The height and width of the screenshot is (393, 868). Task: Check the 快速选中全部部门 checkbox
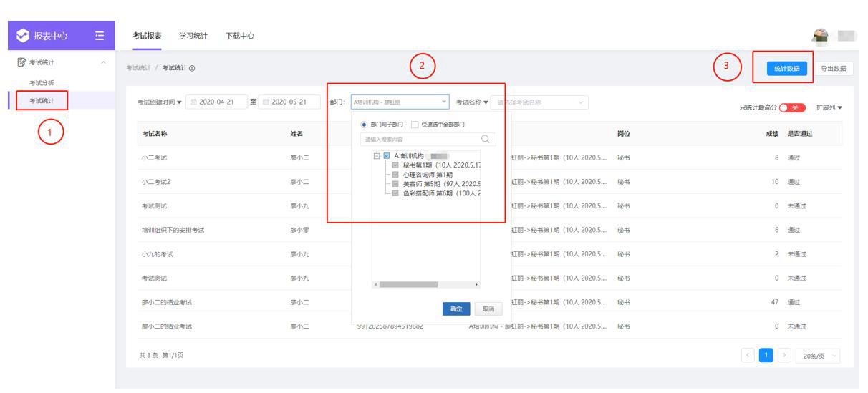tap(415, 125)
